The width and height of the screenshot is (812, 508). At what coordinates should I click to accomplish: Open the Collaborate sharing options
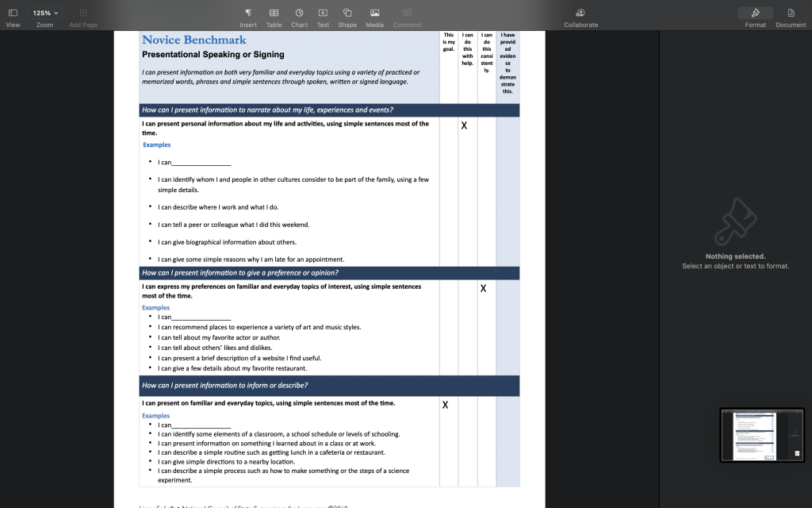point(580,13)
